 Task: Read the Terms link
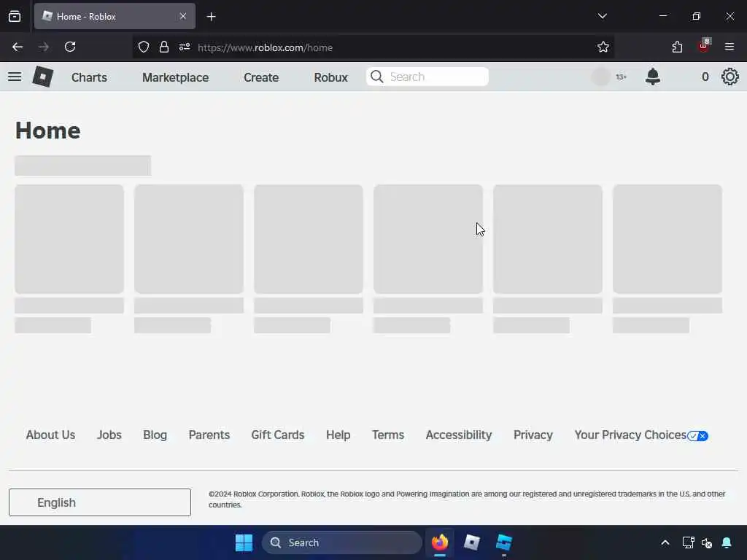388,435
